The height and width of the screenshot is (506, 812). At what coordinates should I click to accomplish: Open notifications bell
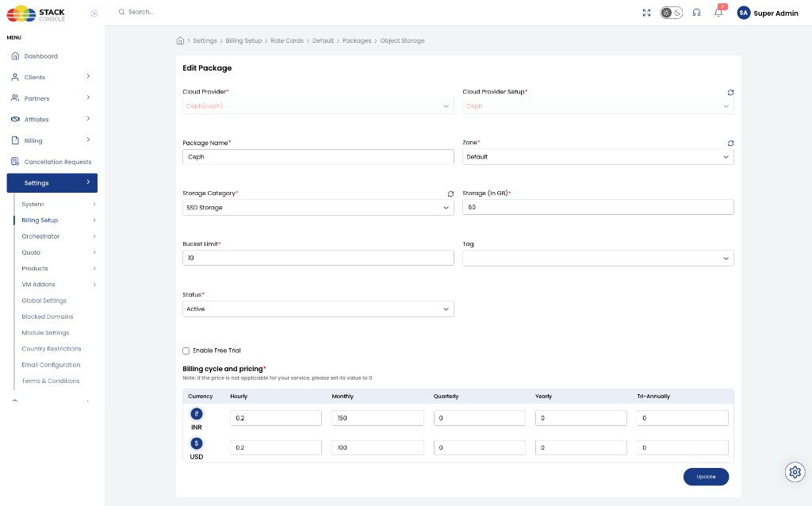point(718,13)
